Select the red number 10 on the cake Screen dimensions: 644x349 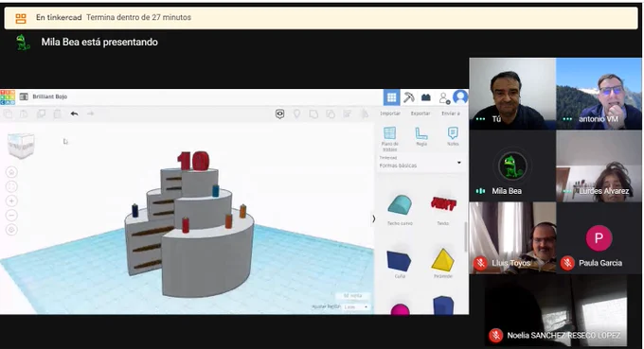(193, 161)
